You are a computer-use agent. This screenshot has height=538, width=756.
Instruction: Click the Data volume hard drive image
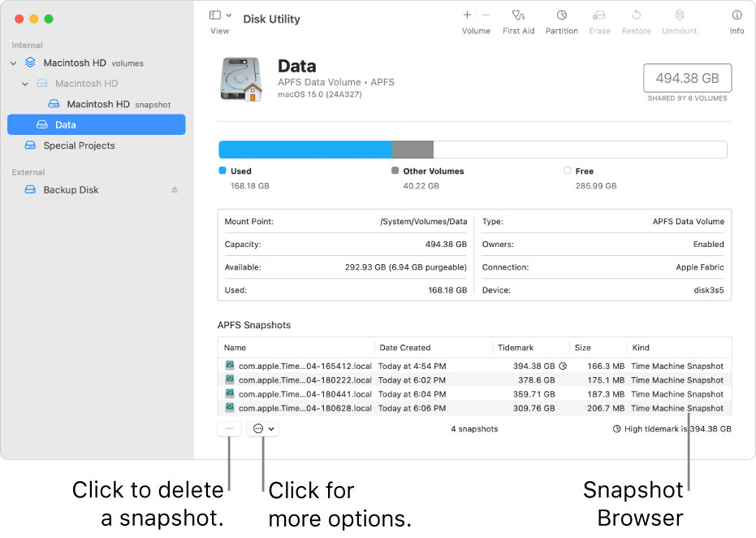click(x=240, y=79)
